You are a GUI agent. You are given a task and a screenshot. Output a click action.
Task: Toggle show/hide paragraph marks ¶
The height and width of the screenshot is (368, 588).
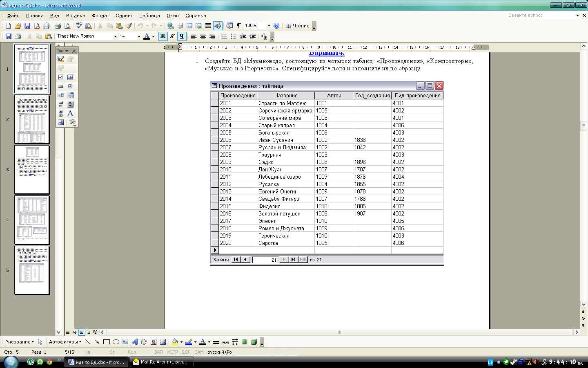point(239,26)
